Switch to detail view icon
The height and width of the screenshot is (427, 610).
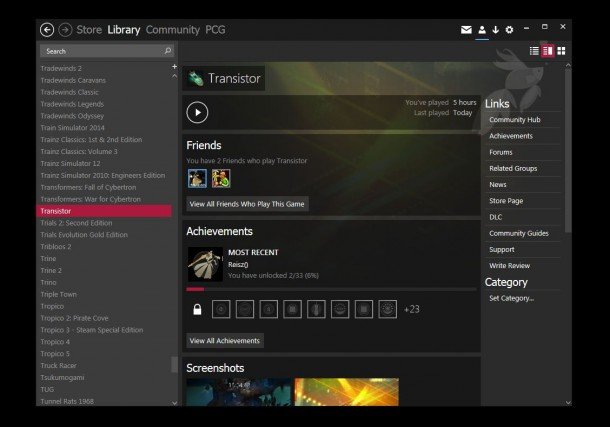point(548,51)
